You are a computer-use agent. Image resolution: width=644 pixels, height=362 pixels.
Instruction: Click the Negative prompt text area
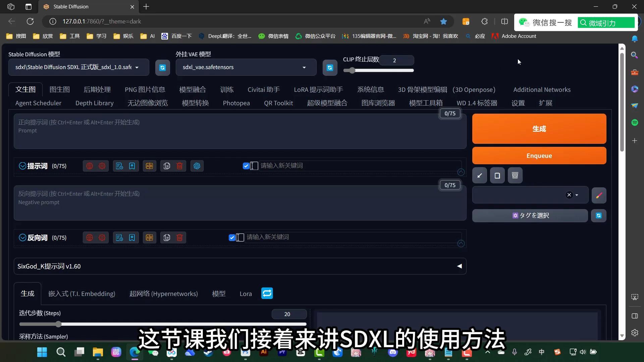[x=240, y=203]
